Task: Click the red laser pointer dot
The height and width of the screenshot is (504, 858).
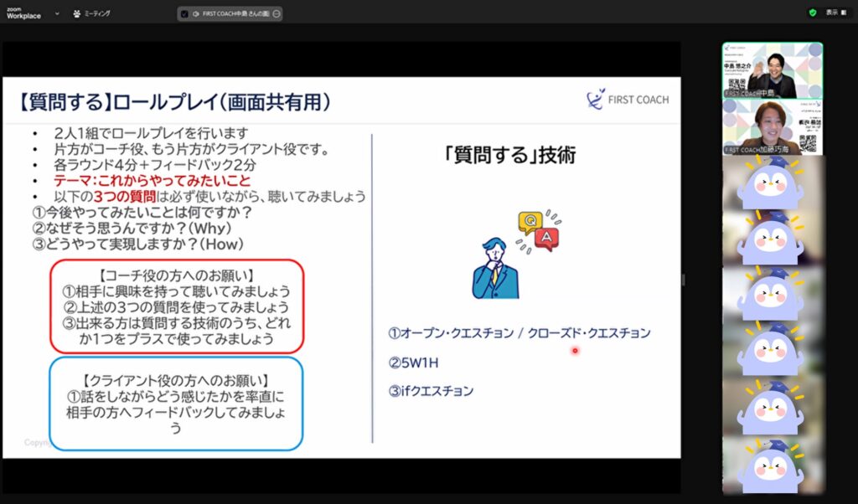Action: [x=575, y=351]
